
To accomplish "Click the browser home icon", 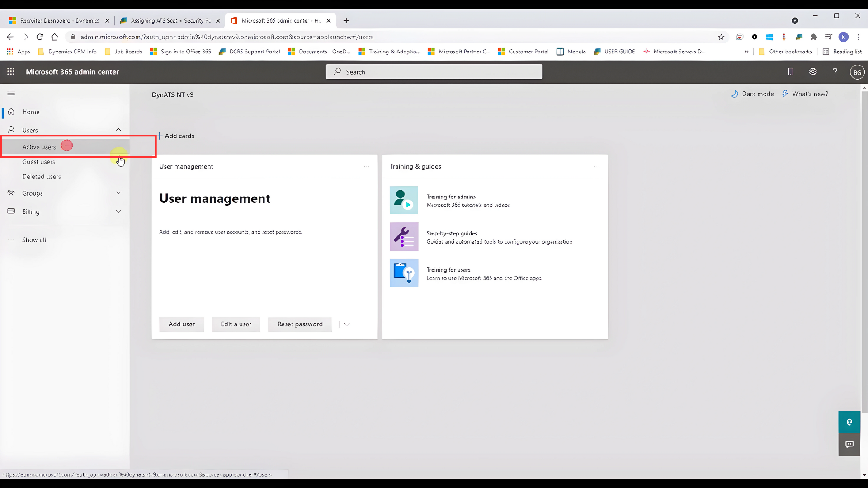I will [55, 37].
